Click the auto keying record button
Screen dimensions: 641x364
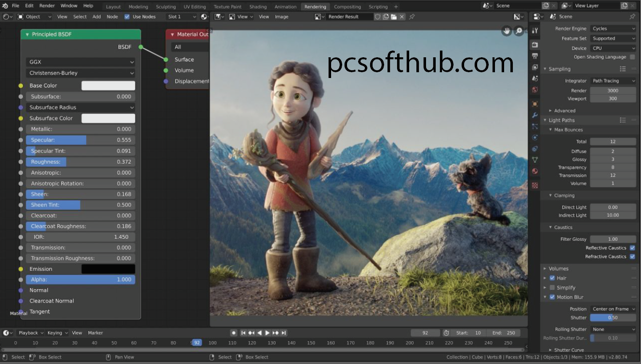tap(234, 333)
